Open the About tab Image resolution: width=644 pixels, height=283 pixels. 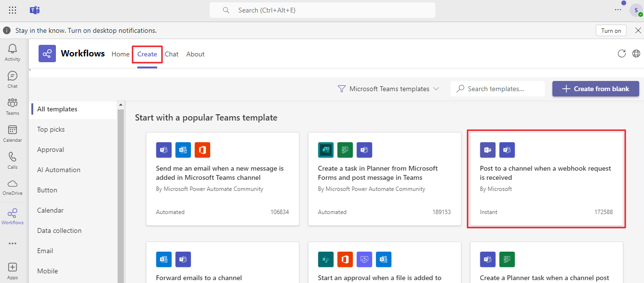click(195, 54)
